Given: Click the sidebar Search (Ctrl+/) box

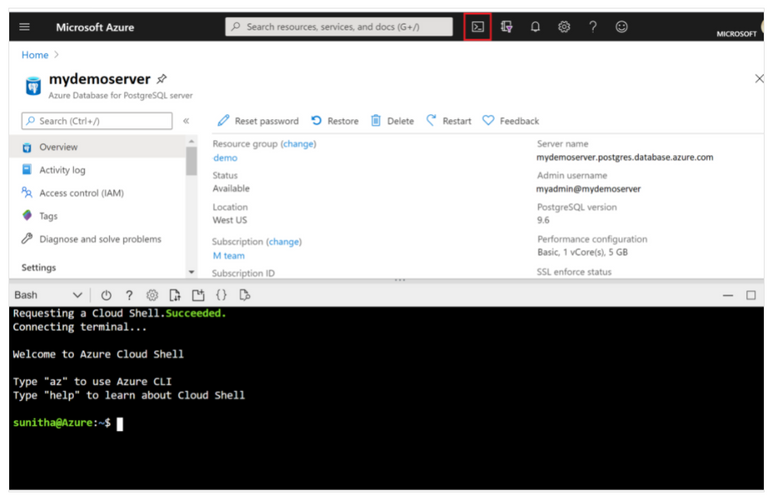Looking at the screenshot, I should click(x=97, y=121).
